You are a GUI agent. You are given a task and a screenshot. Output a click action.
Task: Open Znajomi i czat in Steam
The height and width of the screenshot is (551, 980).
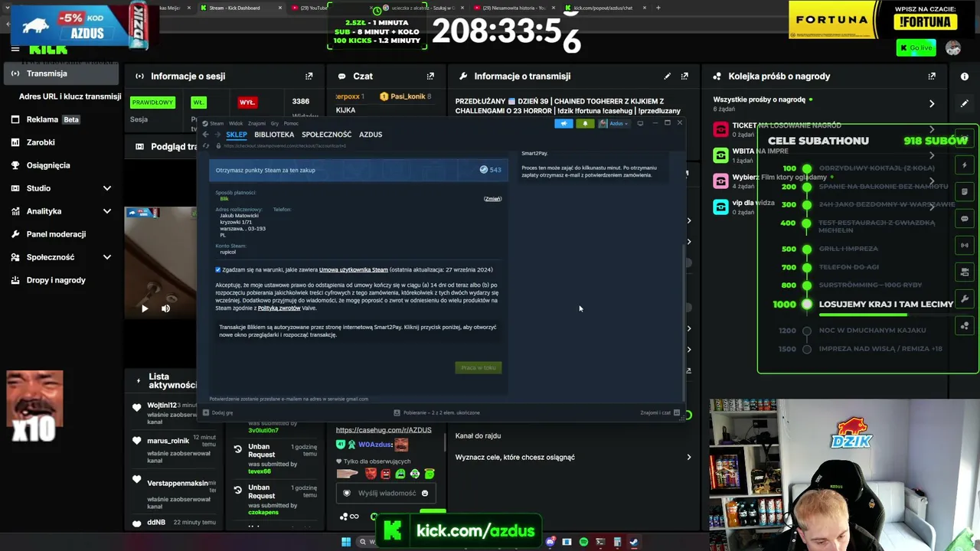pos(660,412)
